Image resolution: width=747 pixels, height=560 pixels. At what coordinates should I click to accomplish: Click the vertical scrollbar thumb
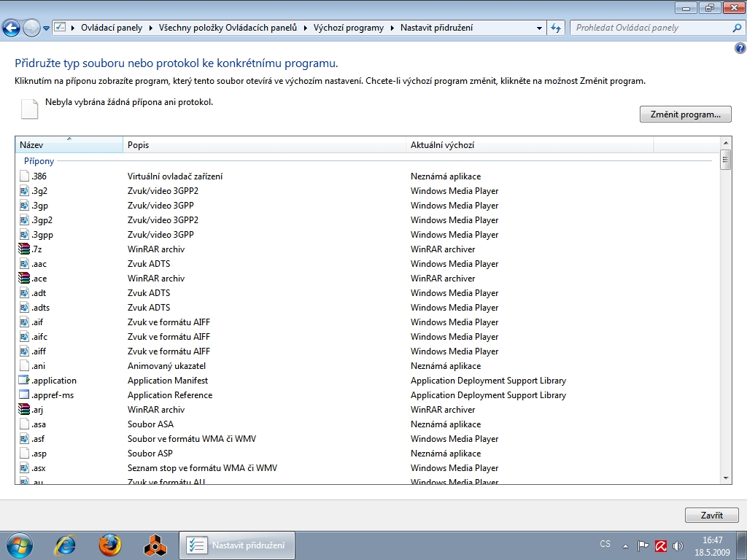tap(726, 160)
